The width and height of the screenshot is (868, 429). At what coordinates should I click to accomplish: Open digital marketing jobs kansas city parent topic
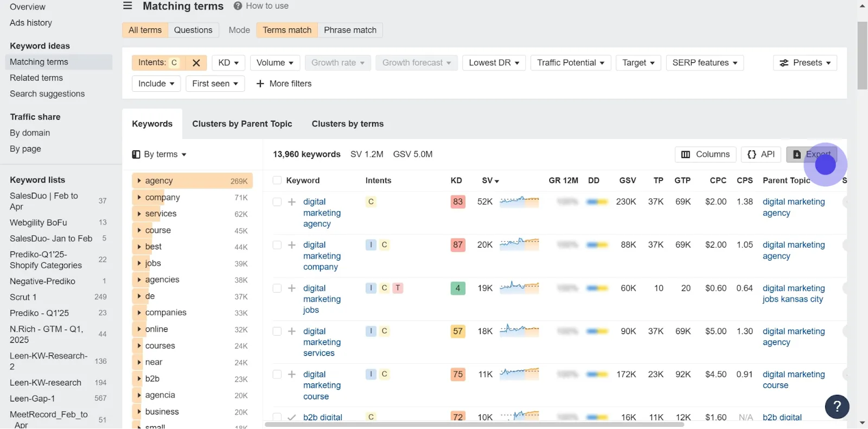[x=793, y=294]
